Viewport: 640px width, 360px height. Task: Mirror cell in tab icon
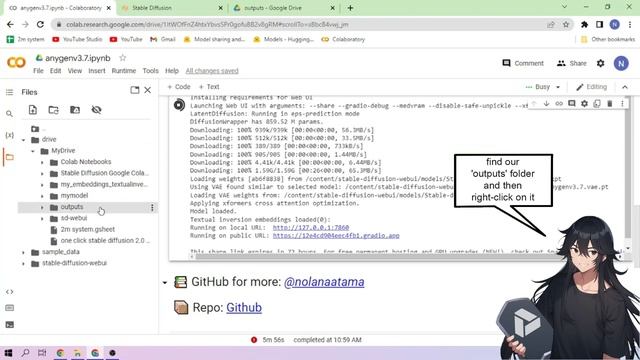597,104
